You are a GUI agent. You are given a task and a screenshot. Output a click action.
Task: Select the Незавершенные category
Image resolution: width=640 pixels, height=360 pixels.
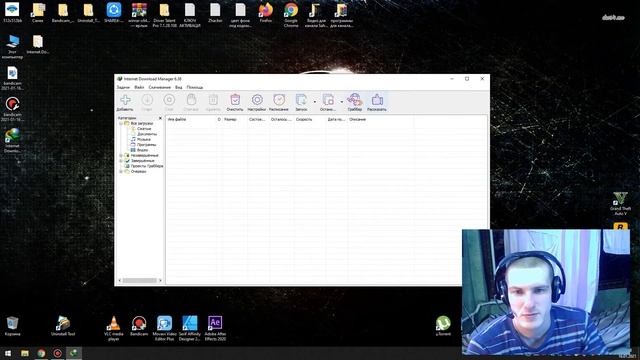pos(144,156)
